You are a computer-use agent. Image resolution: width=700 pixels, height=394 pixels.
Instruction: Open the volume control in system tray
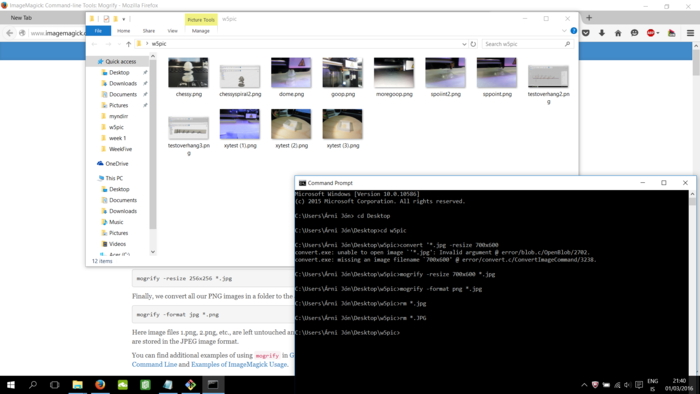click(628, 385)
